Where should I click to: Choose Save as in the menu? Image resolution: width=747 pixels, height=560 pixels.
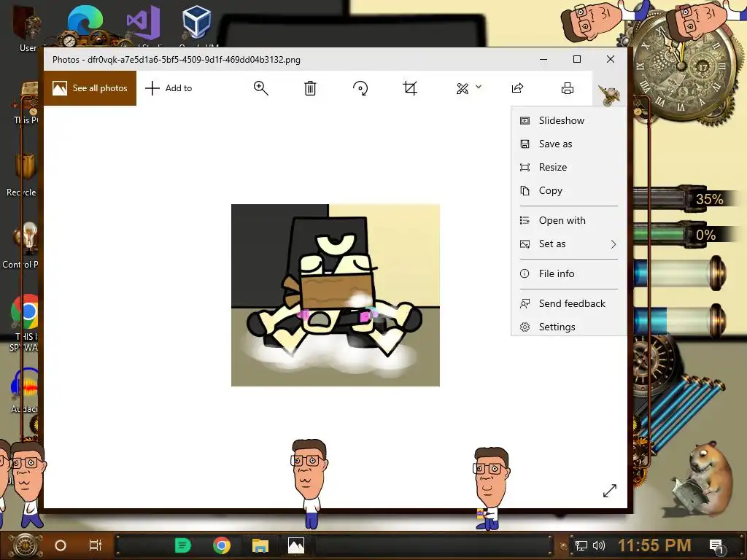pyautogui.click(x=569, y=144)
